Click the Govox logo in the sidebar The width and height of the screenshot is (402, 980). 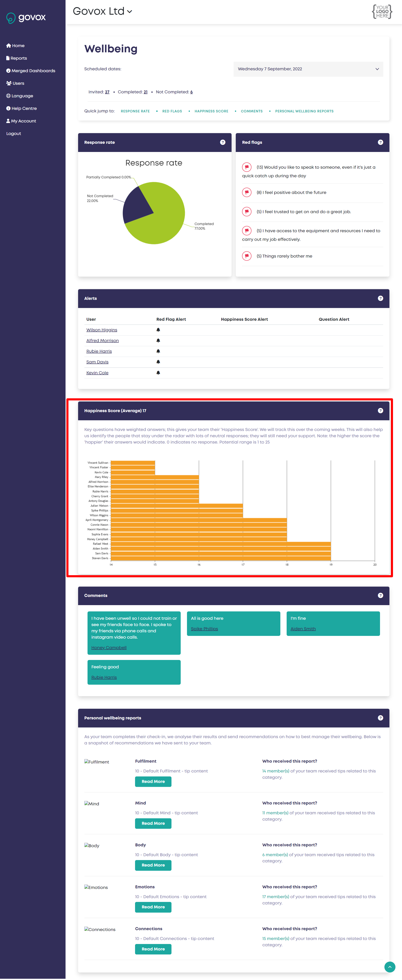(x=26, y=18)
